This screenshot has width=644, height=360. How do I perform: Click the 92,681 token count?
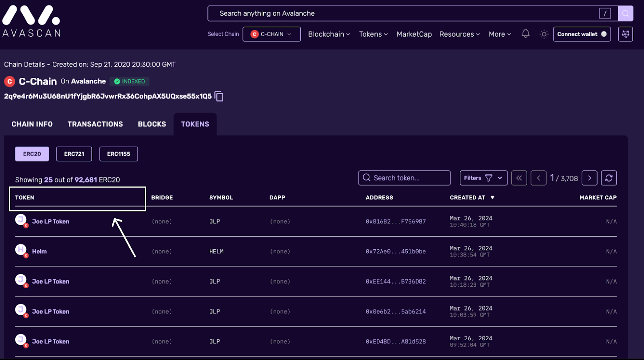86,180
